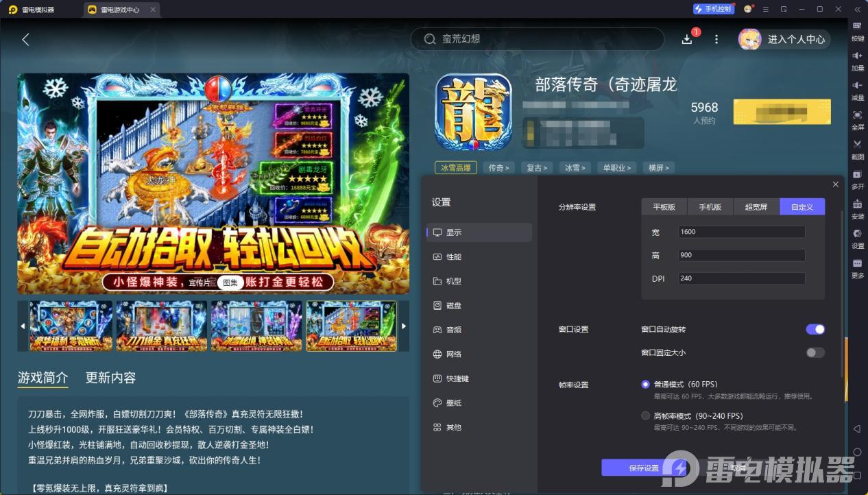Click the 手机控制 phone control button
The height and width of the screenshot is (495, 868).
tap(713, 9)
